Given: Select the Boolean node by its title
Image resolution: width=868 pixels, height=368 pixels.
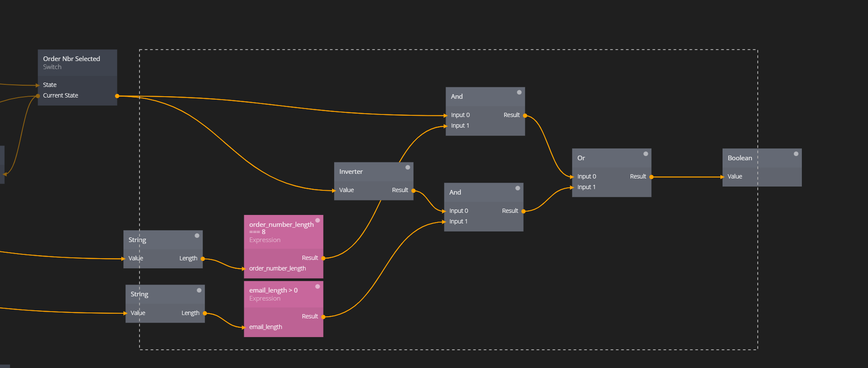Looking at the screenshot, I should click(x=740, y=158).
